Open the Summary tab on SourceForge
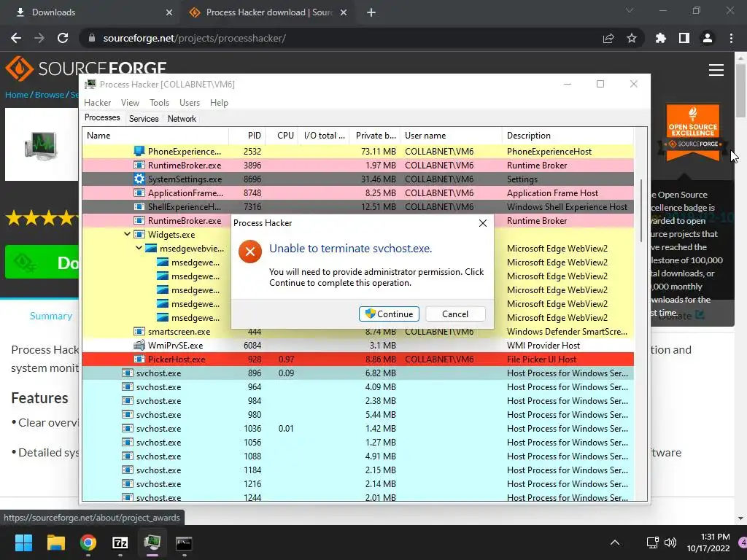747x560 pixels. click(51, 316)
